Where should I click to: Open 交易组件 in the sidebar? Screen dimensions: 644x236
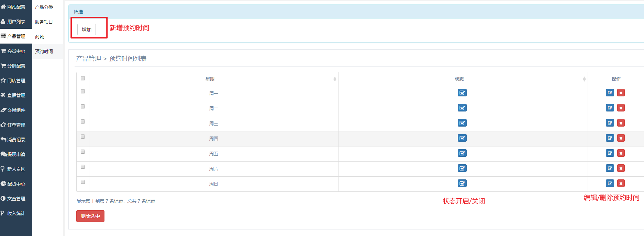click(16, 110)
